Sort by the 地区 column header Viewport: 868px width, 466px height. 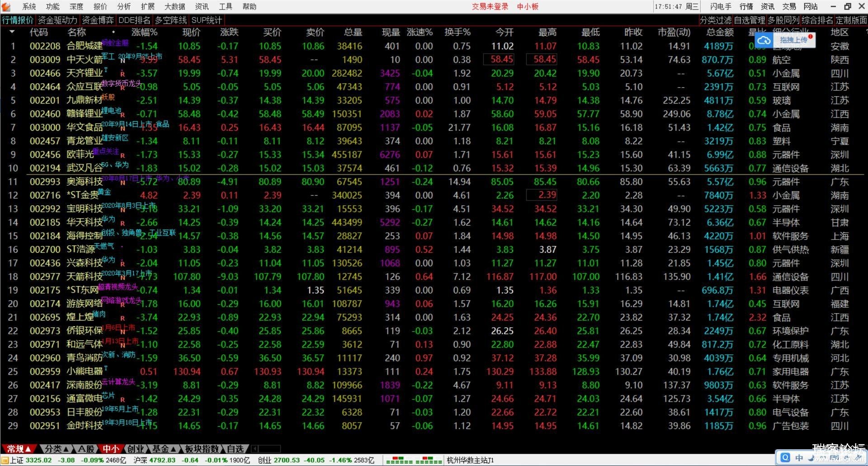840,32
